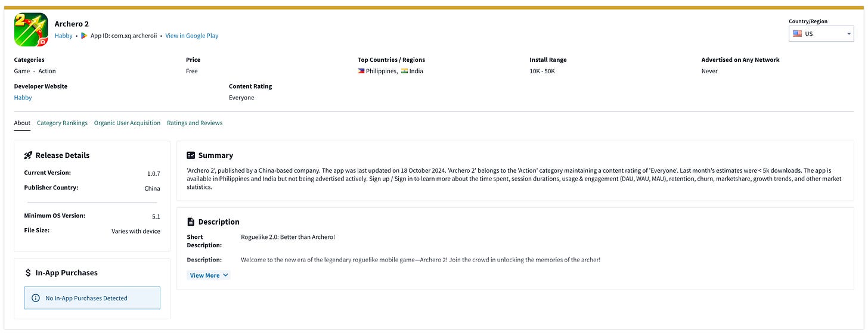Select the About tab
Image resolution: width=868 pixels, height=333 pixels.
(22, 123)
